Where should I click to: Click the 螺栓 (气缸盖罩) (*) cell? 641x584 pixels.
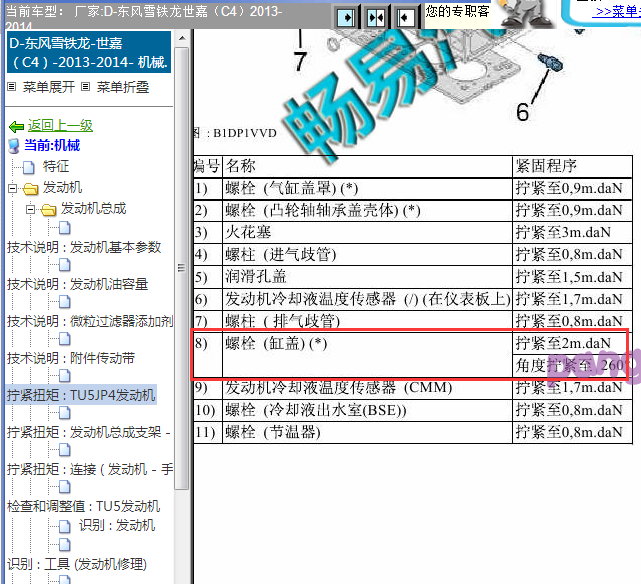367,188
